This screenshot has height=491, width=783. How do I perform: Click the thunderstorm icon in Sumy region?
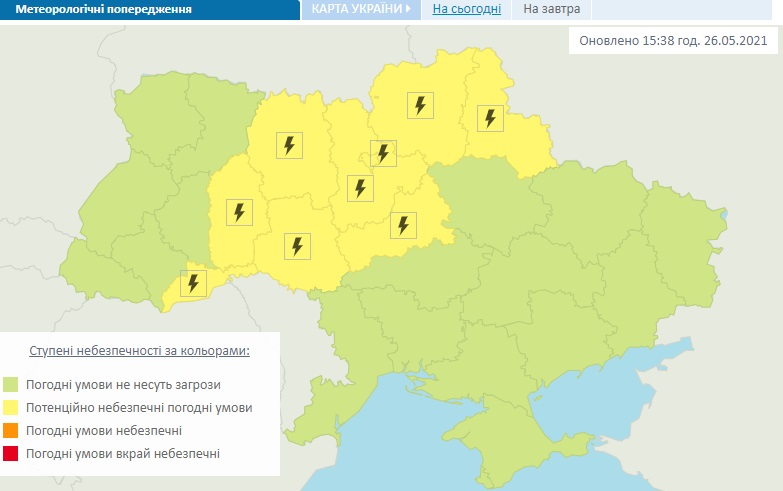pyautogui.click(x=490, y=118)
